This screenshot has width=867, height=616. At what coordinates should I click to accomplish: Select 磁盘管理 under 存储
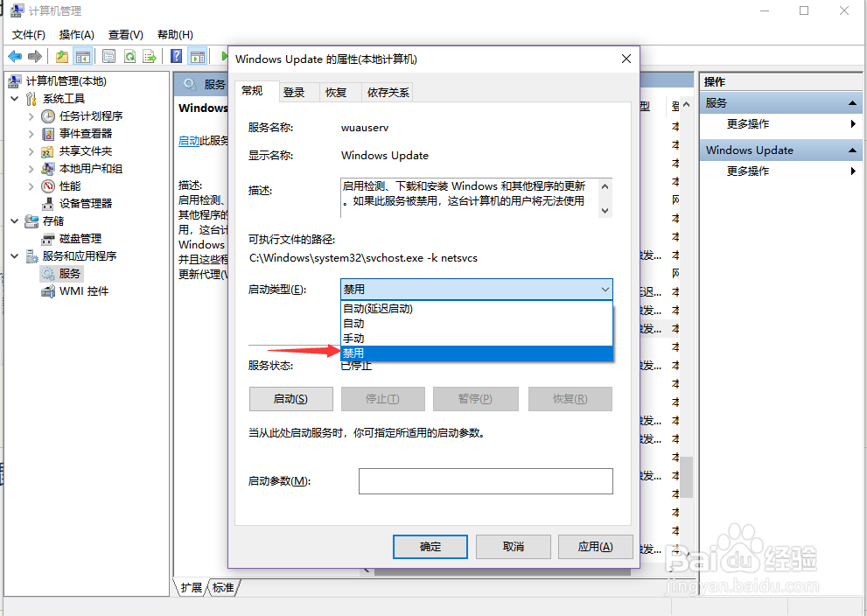82,238
